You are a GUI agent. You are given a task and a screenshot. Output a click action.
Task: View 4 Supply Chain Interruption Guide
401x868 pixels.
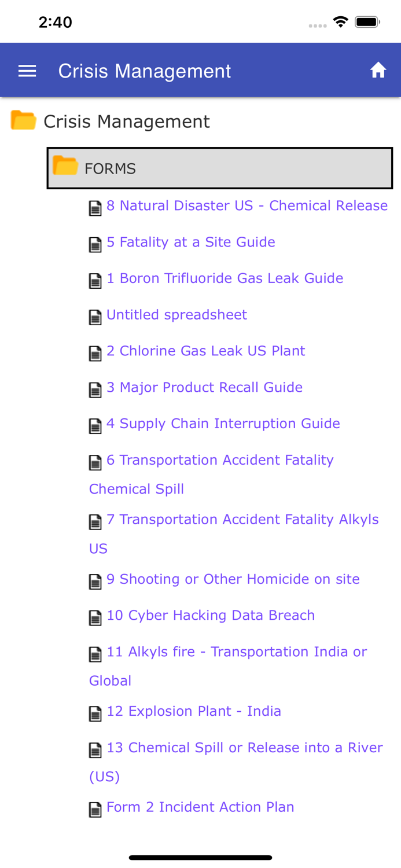223,424
